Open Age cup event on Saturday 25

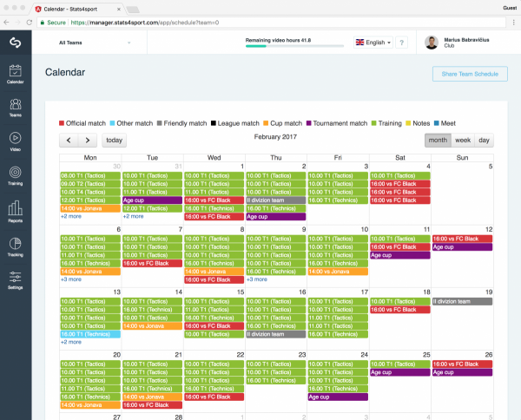coord(400,372)
